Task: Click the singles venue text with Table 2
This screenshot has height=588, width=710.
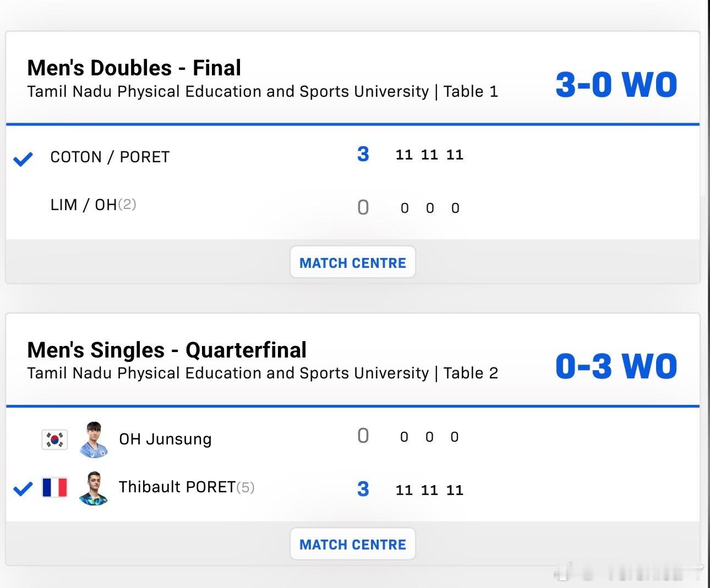Action: pos(263,373)
